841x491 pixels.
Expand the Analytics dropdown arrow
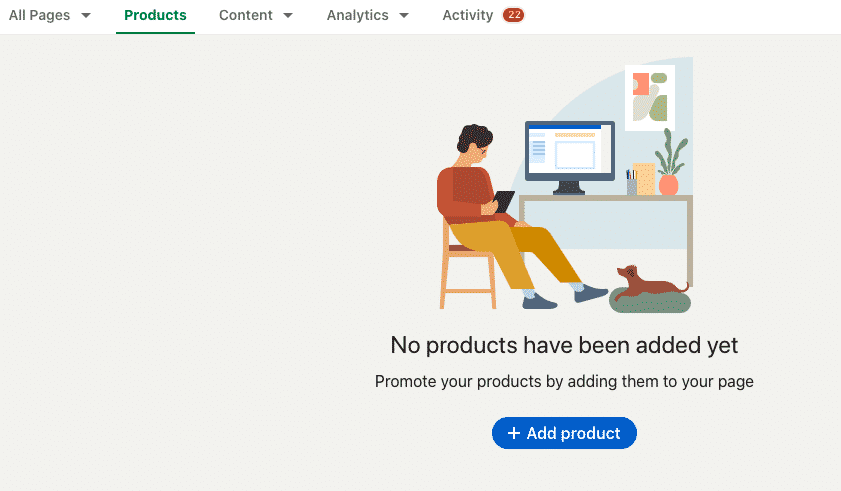pyautogui.click(x=404, y=16)
